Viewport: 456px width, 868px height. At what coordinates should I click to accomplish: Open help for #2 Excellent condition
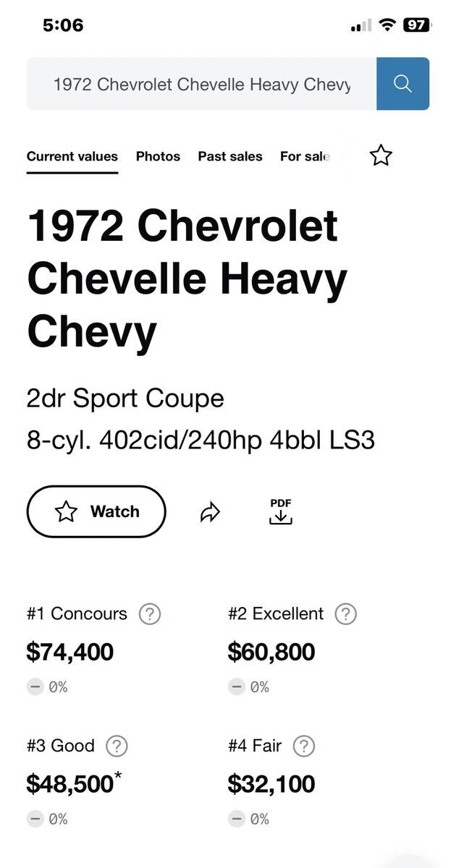[x=346, y=614]
